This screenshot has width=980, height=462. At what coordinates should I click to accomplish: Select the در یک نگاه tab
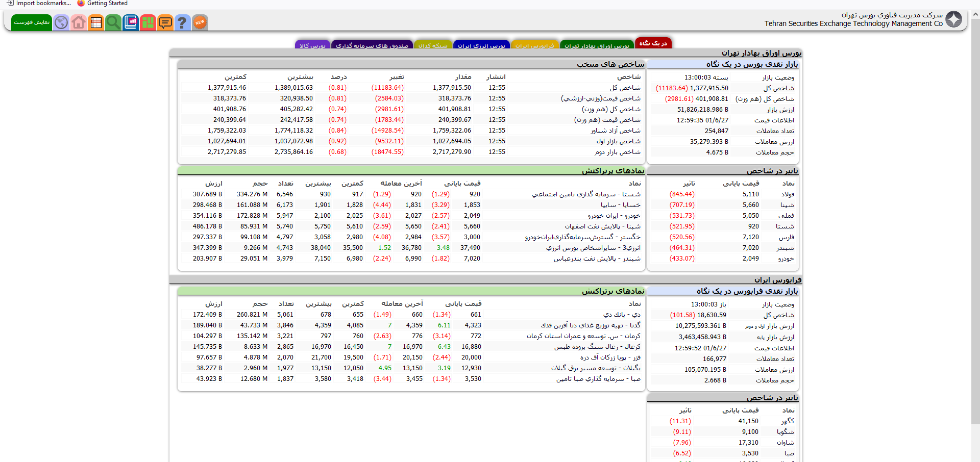pos(653,43)
